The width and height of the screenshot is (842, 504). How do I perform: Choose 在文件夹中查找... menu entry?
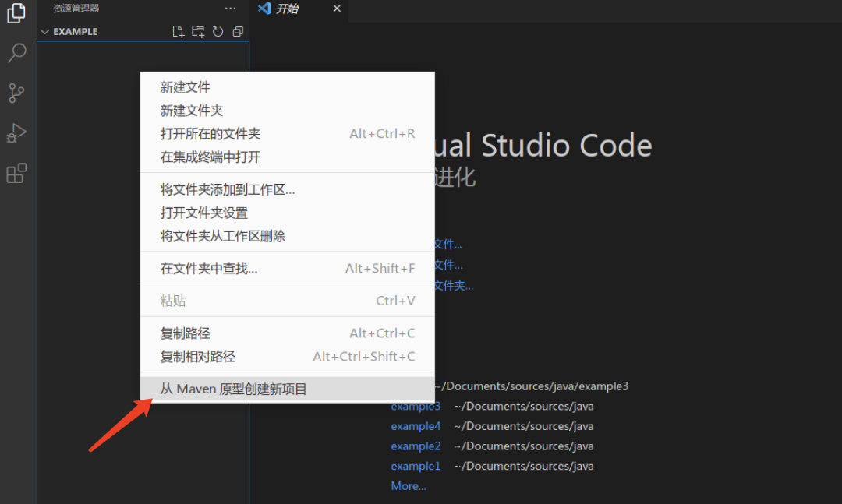(x=287, y=269)
